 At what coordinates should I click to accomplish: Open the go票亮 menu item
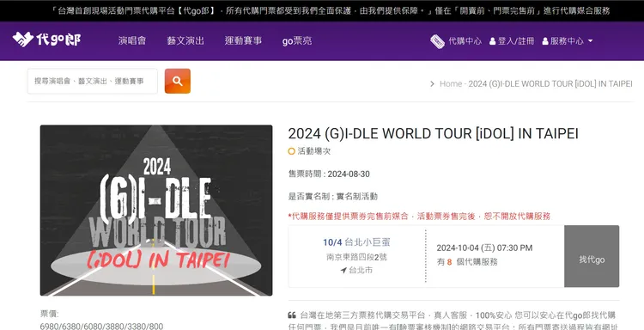297,40
